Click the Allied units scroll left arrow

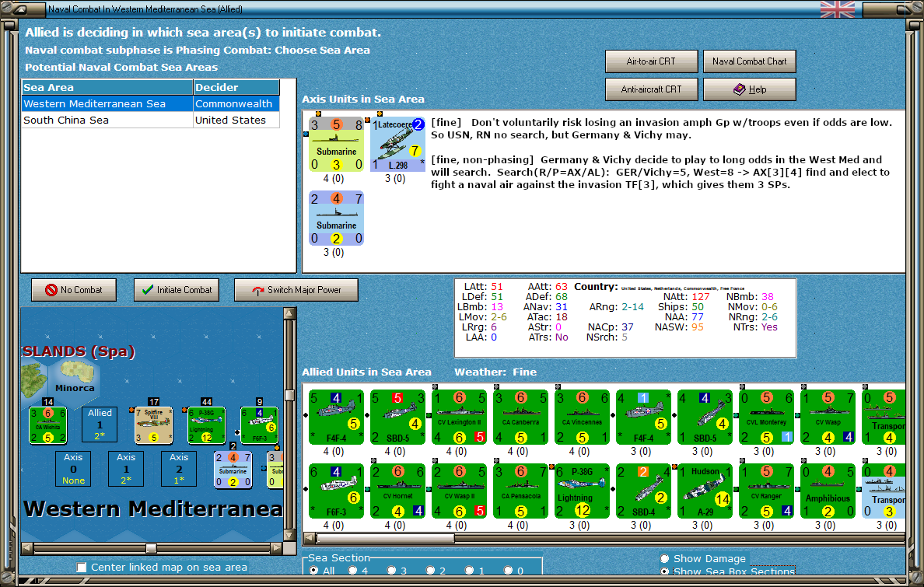309,538
